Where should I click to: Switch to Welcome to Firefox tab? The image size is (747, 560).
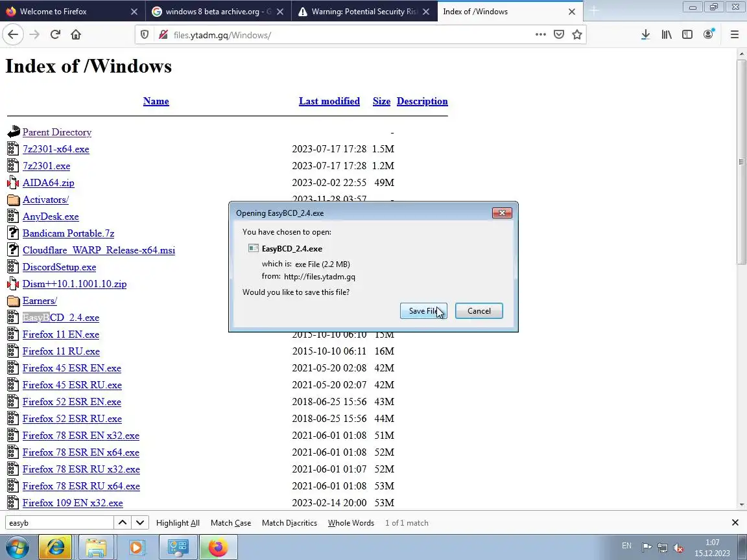point(73,12)
